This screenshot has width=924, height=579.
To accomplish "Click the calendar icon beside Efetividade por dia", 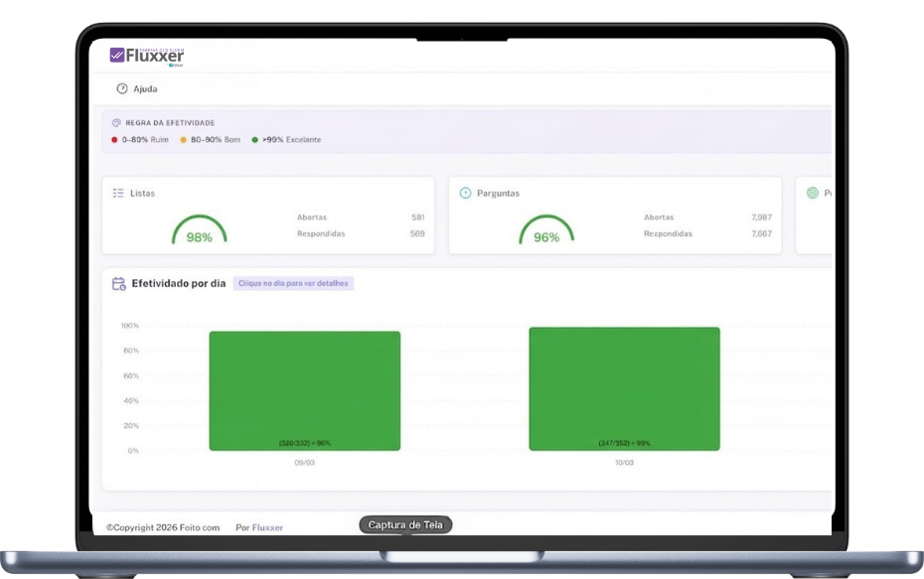I will [x=118, y=283].
